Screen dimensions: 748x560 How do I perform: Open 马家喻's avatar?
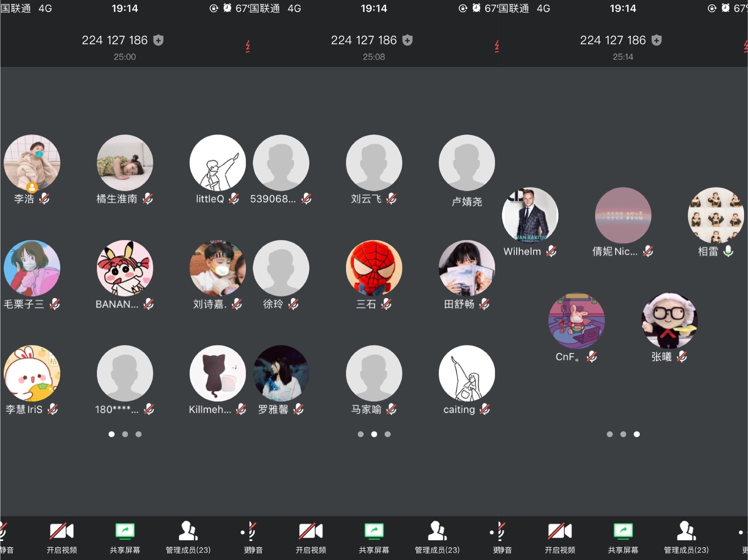coord(374,373)
